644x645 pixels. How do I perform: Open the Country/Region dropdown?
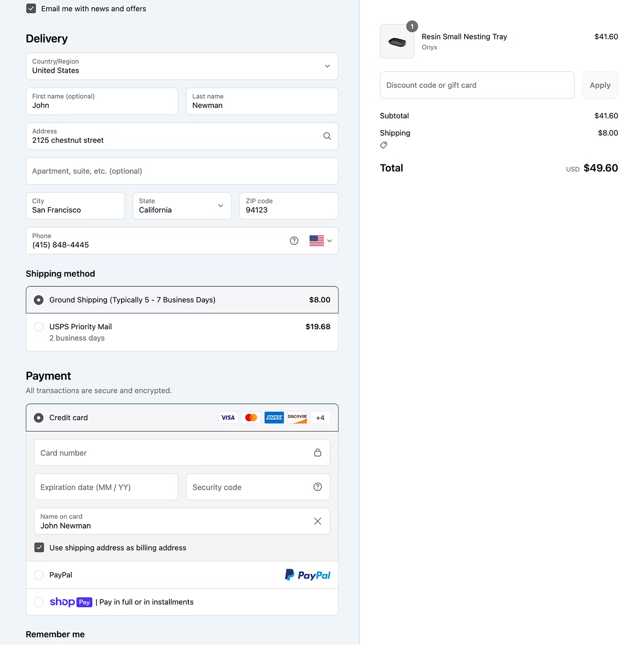182,66
